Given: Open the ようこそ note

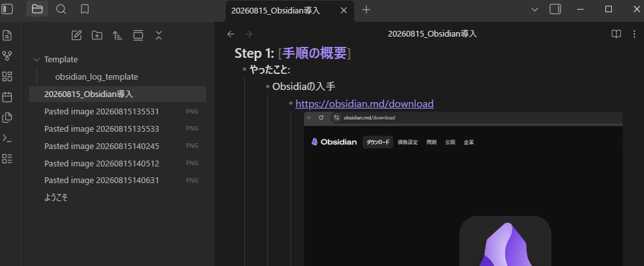Looking at the screenshot, I should [x=118, y=197].
